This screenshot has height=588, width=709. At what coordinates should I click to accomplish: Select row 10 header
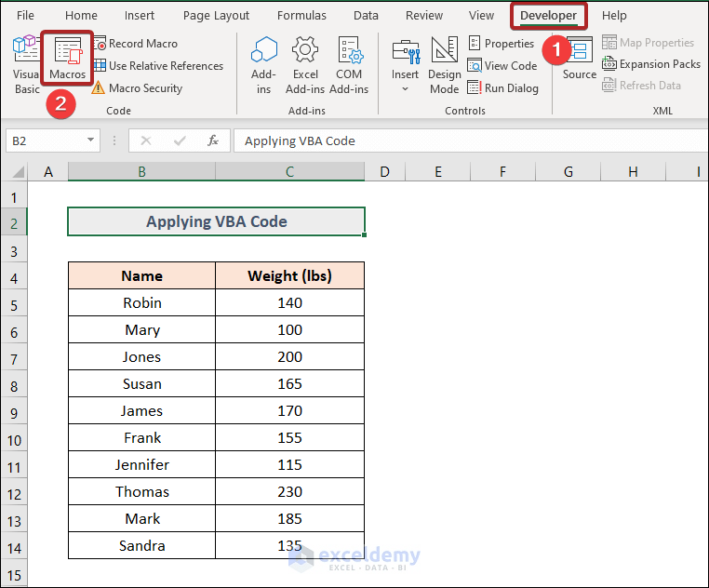[x=14, y=440]
